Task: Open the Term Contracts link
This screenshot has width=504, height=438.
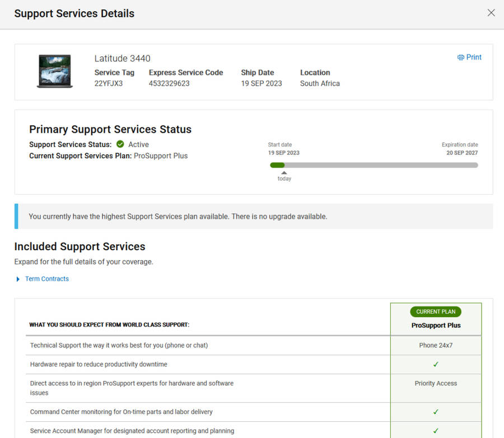Action: pyautogui.click(x=47, y=279)
